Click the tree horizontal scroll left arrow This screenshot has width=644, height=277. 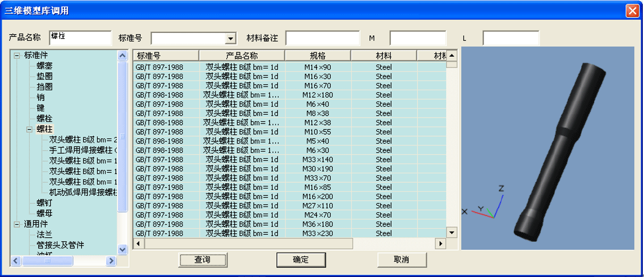(16, 261)
